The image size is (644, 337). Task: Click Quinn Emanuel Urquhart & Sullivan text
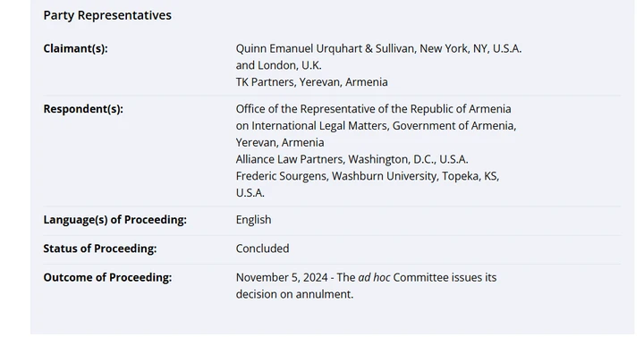pos(326,48)
